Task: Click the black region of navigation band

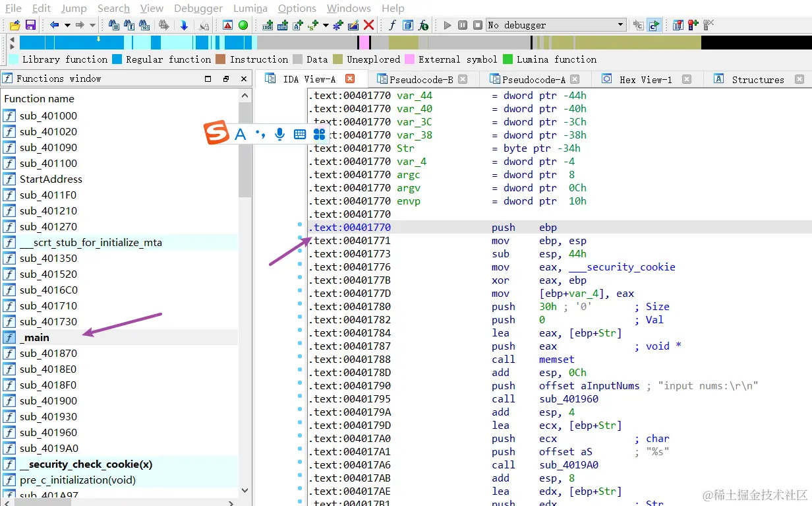Action: pos(756,43)
